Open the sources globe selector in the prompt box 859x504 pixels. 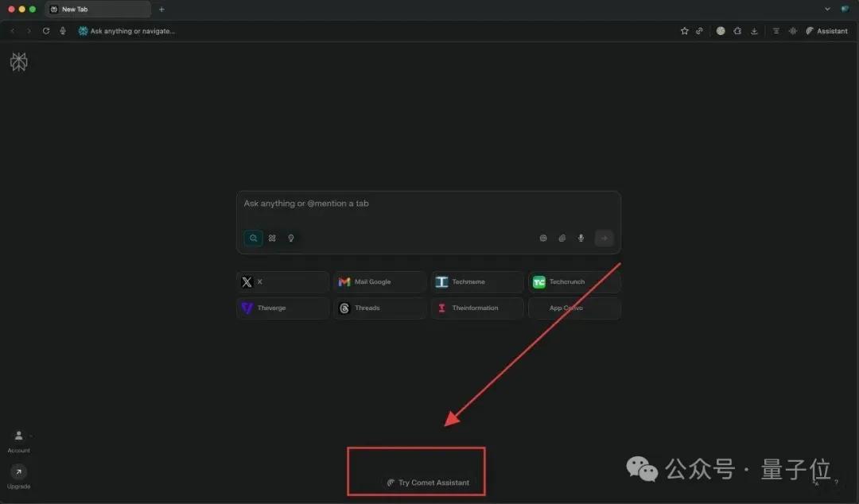tap(543, 238)
